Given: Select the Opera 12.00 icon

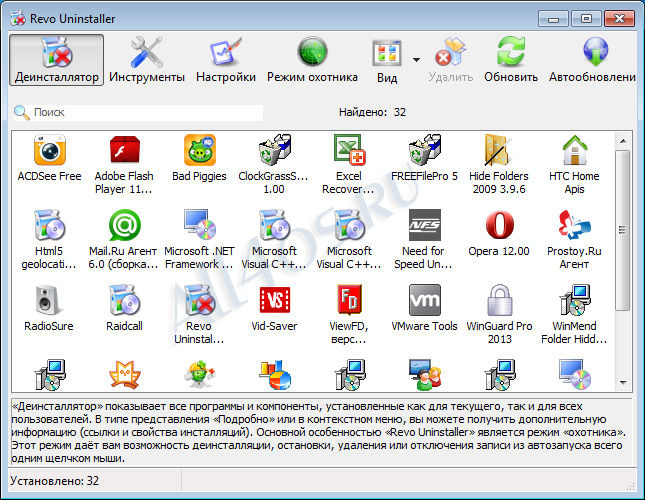Looking at the screenshot, I should pyautogui.click(x=499, y=225).
